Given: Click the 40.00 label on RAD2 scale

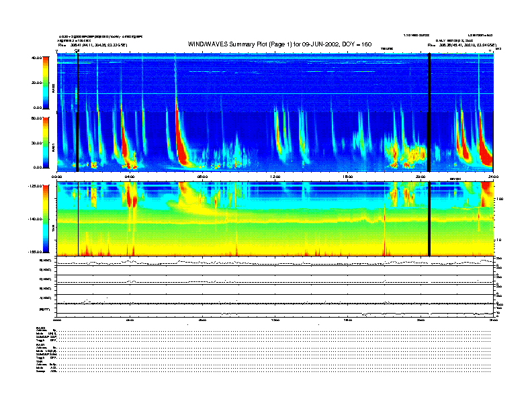Looking at the screenshot, I should (x=36, y=58).
